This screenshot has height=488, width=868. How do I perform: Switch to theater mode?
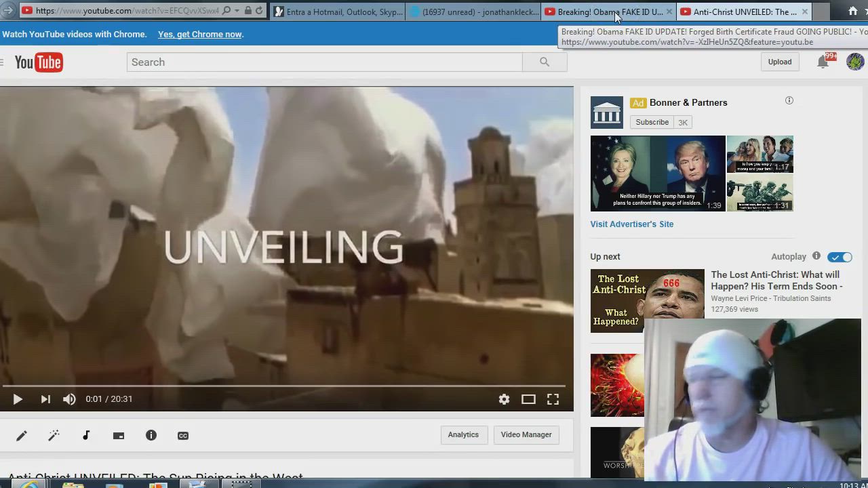tap(528, 399)
